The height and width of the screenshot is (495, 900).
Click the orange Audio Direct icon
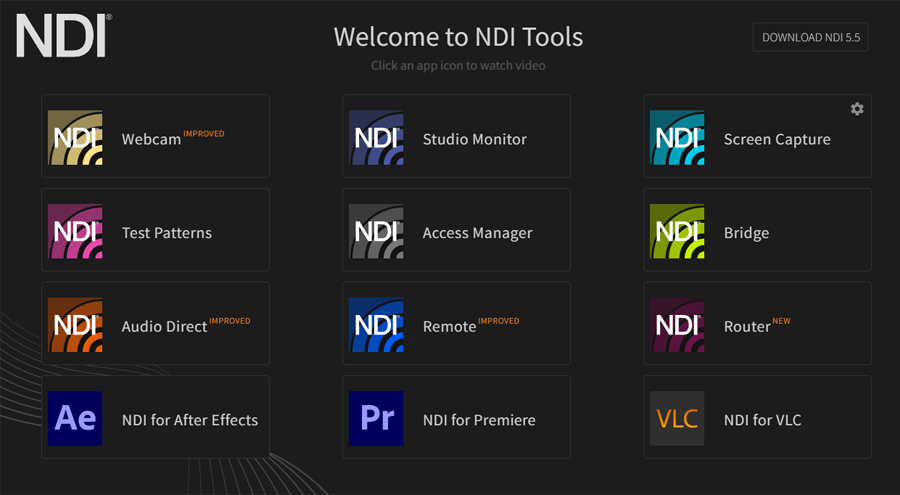tap(75, 325)
